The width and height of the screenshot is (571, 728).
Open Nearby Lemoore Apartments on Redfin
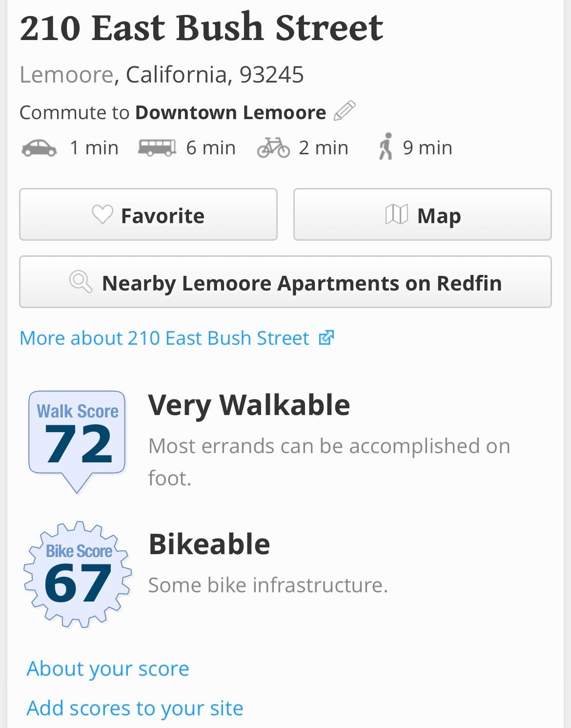coord(285,282)
